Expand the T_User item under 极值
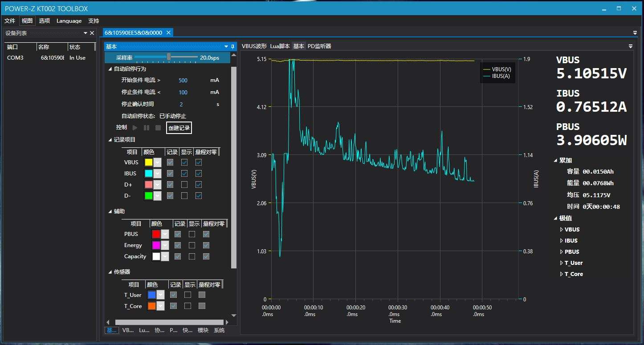644x345 pixels. pyautogui.click(x=561, y=263)
